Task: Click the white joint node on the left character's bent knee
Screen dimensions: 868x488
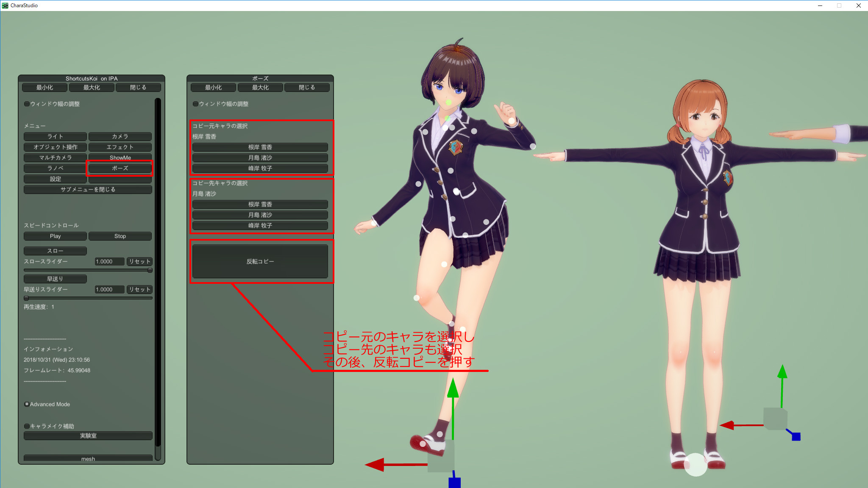Action: (x=417, y=298)
